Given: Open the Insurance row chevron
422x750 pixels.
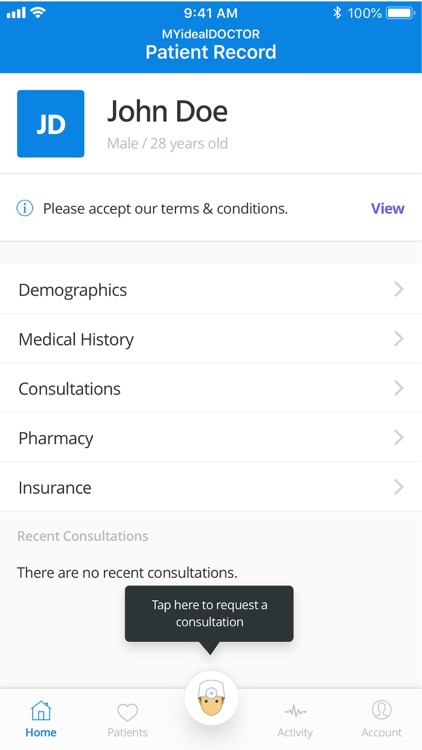Looking at the screenshot, I should pos(399,487).
